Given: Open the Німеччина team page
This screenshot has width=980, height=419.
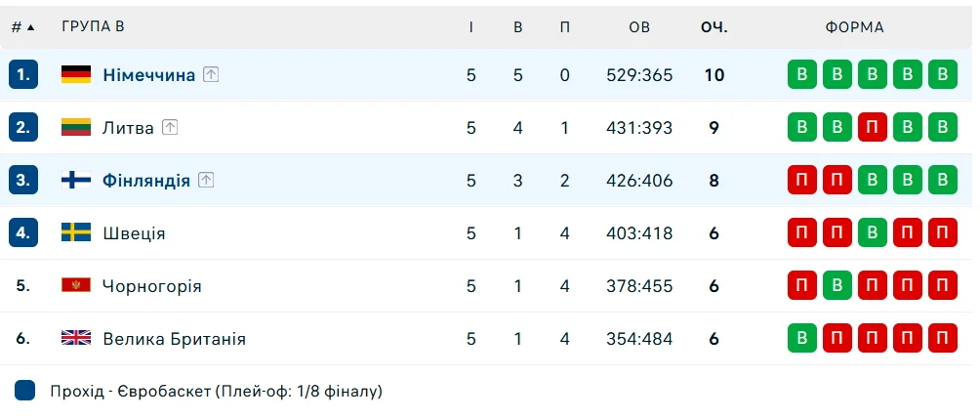Looking at the screenshot, I should click(148, 75).
